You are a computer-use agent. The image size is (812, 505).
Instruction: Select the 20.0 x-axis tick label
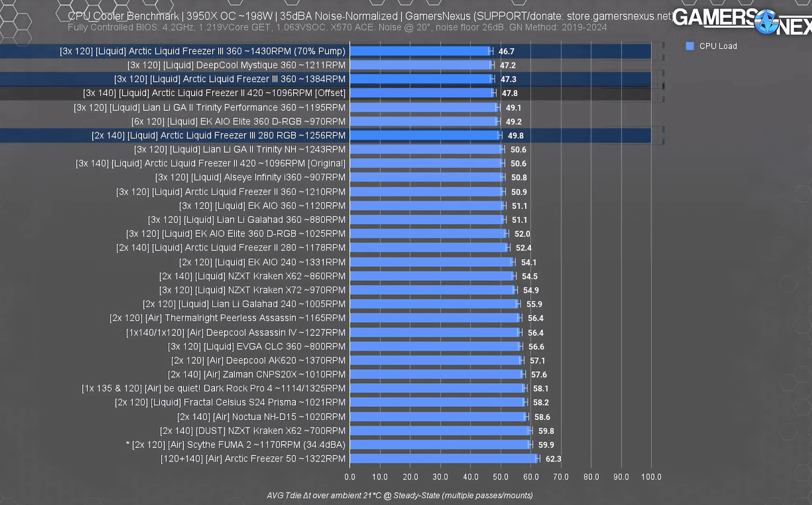410,477
